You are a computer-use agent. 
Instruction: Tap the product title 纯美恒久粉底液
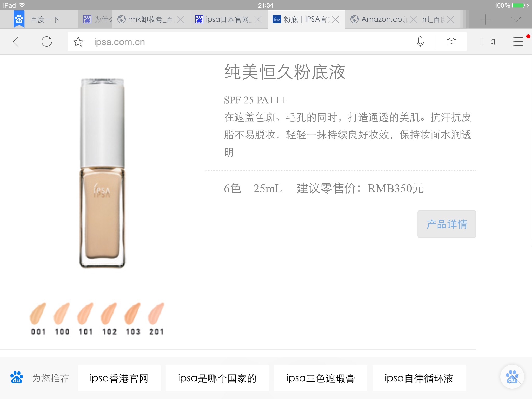tap(285, 72)
